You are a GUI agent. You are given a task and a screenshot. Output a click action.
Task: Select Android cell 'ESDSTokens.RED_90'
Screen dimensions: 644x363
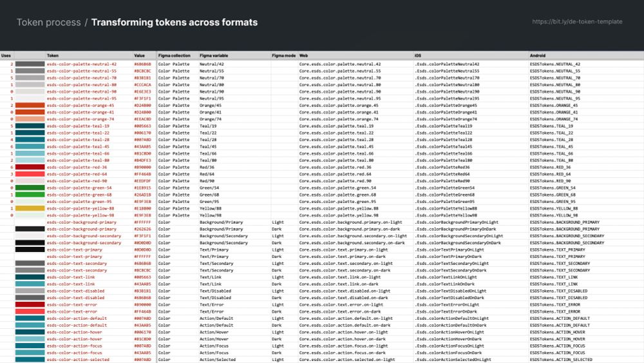(x=551, y=181)
